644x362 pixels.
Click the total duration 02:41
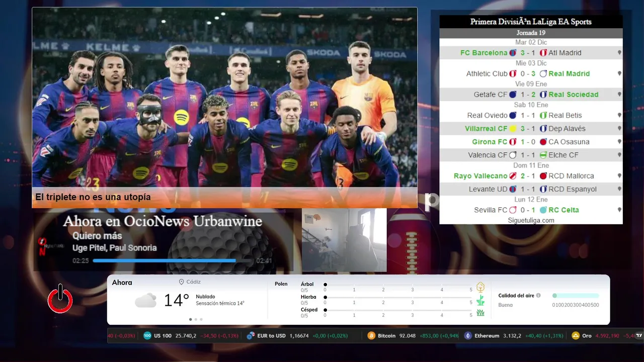(264, 261)
